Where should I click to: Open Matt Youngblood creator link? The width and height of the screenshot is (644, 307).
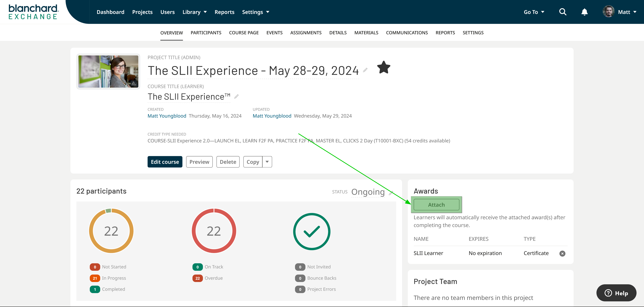point(167,116)
